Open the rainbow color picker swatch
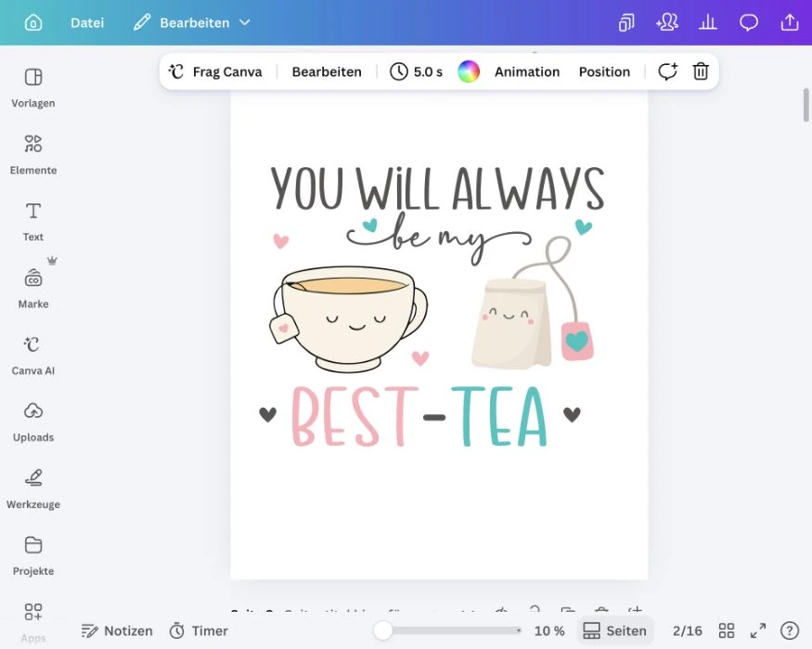812x649 pixels. [x=469, y=71]
